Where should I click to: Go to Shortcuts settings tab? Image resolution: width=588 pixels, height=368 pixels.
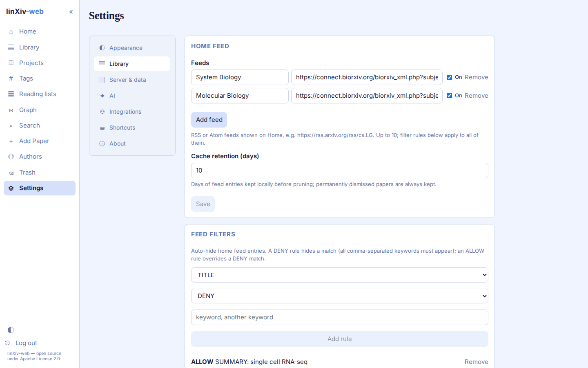[x=132, y=128]
